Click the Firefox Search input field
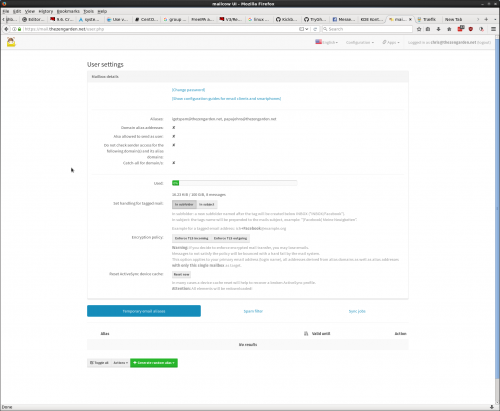Viewport: 500px width, 411px height. click(x=367, y=29)
